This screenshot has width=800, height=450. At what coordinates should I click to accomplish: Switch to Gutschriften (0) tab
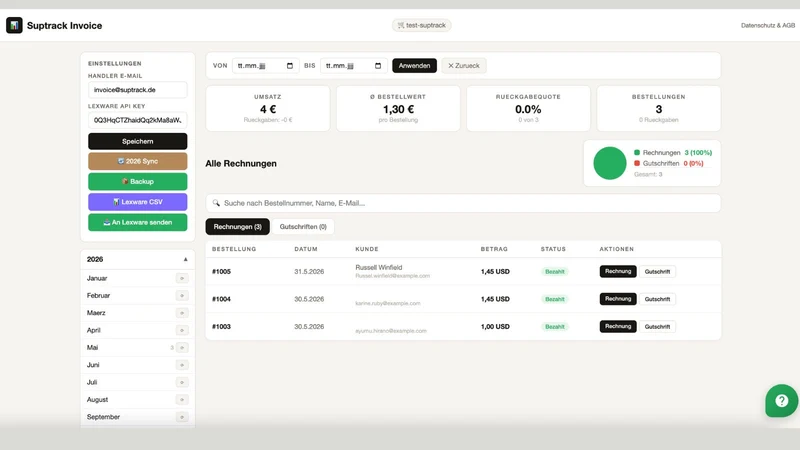coord(303,227)
